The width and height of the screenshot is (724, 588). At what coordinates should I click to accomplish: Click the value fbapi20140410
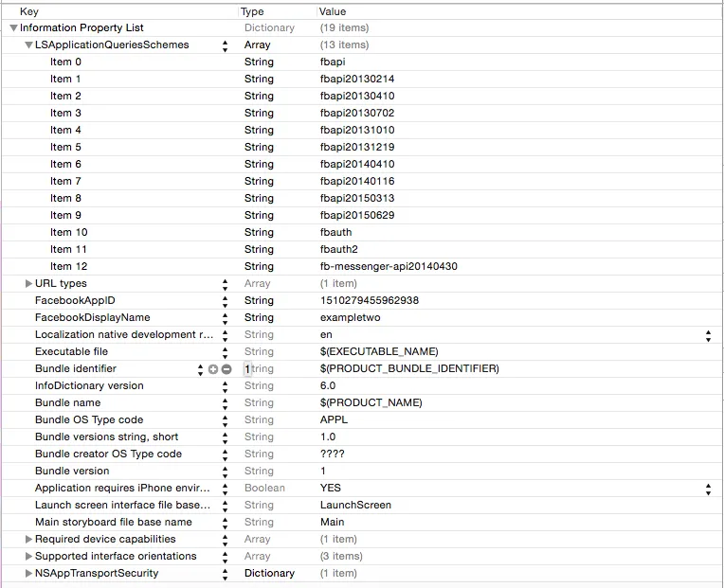pos(357,164)
